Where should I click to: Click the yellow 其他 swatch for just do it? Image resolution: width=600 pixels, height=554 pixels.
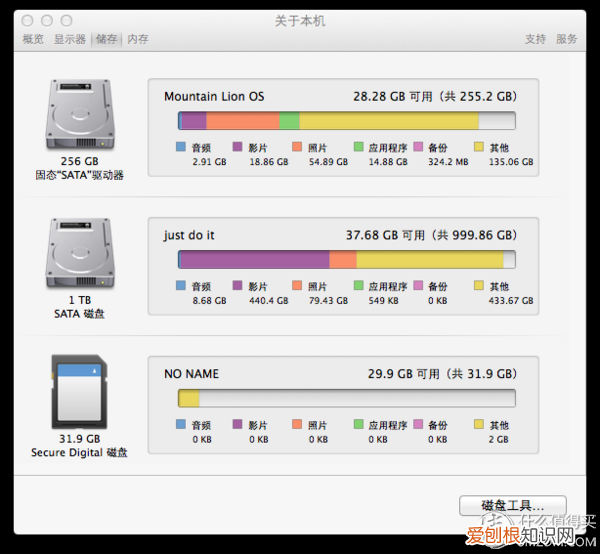(479, 285)
